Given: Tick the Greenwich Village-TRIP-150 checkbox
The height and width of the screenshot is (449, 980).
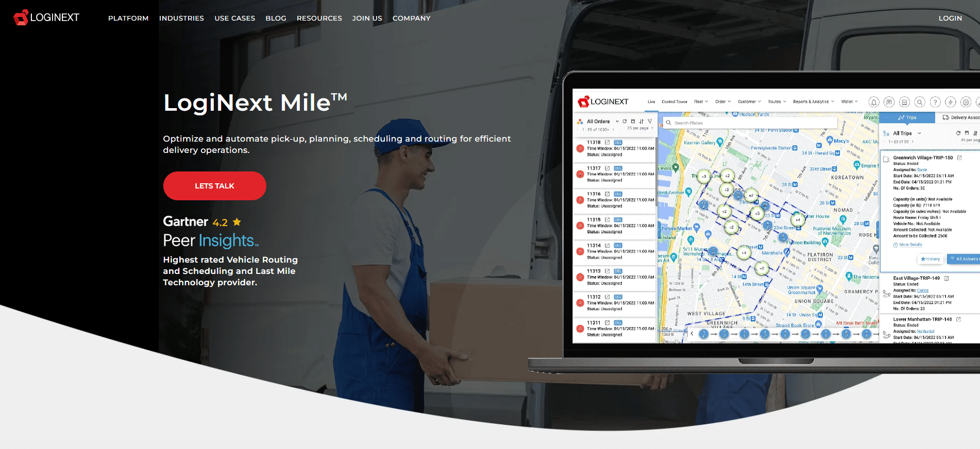Looking at the screenshot, I should click(886, 159).
